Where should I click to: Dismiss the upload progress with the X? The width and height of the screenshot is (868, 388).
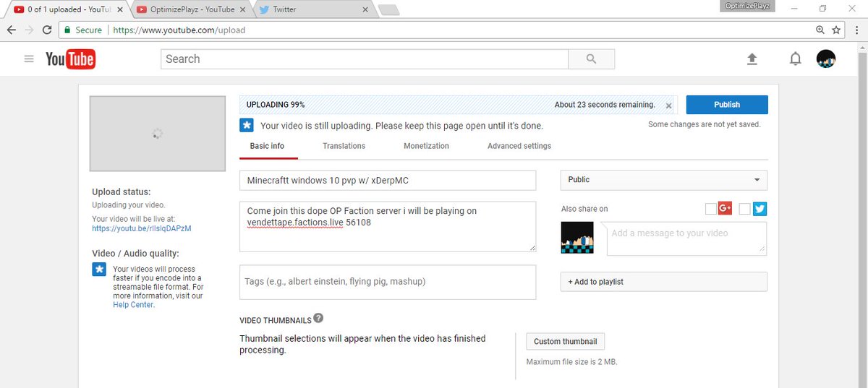(668, 105)
